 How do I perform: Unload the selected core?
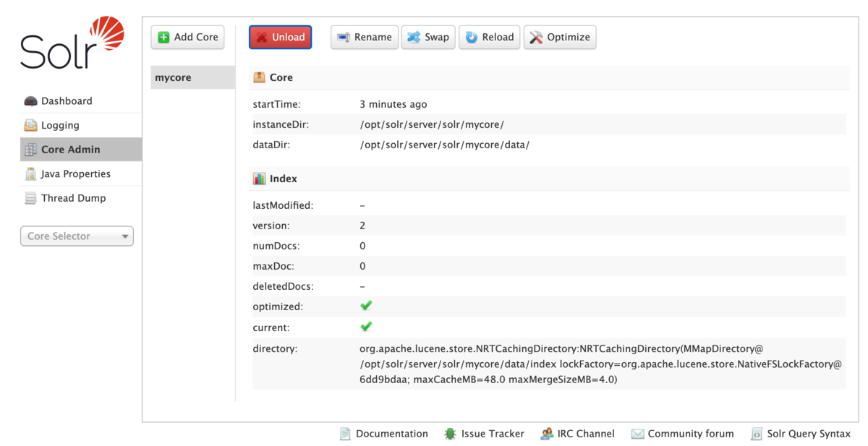[x=280, y=37]
